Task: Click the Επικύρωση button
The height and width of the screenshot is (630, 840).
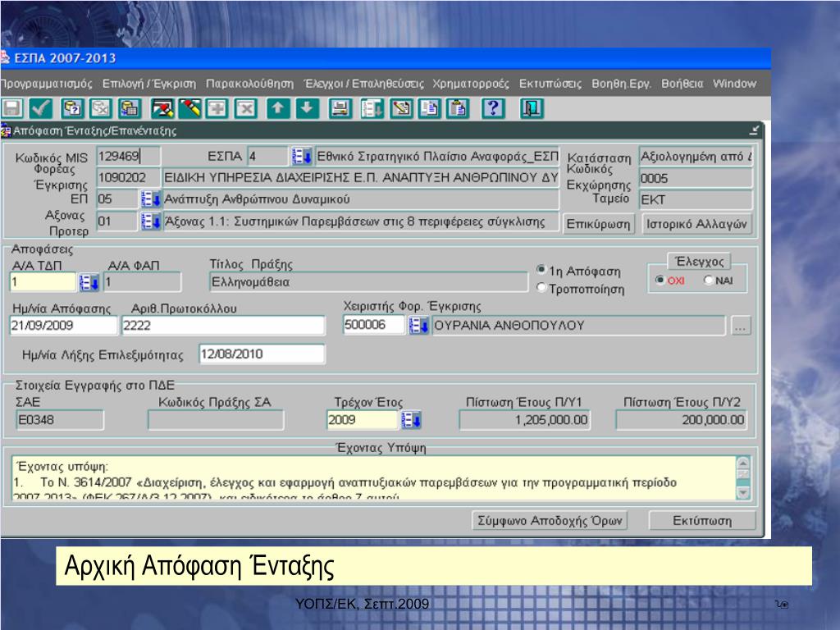Action: [598, 224]
